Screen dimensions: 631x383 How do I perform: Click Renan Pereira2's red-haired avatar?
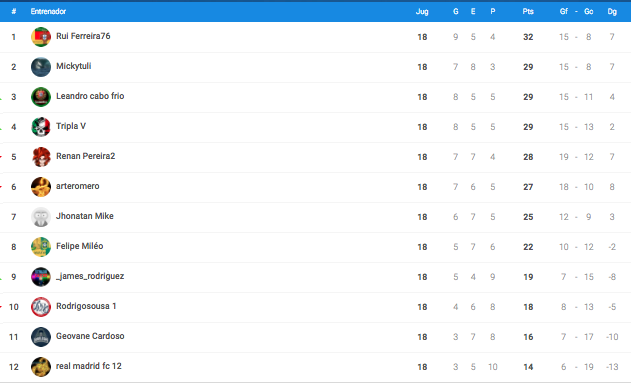click(x=41, y=157)
